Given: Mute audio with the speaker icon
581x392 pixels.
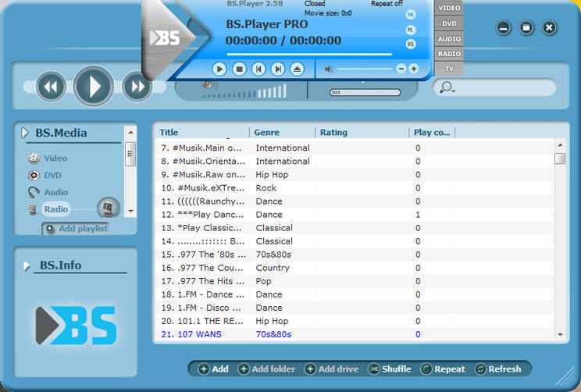Looking at the screenshot, I should pos(329,69).
